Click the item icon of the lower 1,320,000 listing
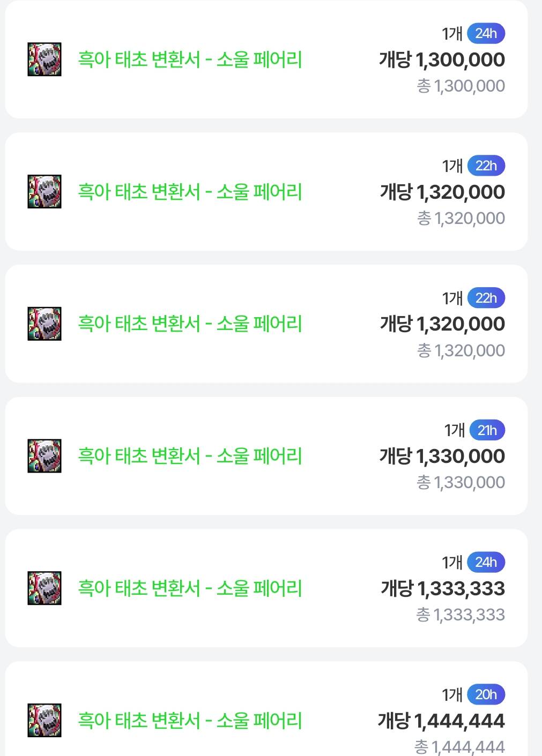542x756 pixels. 44,324
